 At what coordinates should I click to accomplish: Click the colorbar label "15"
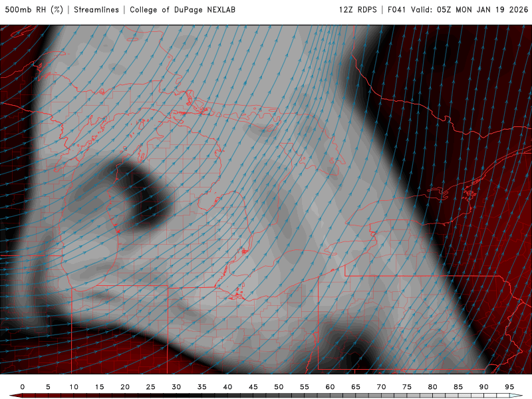[99, 387]
